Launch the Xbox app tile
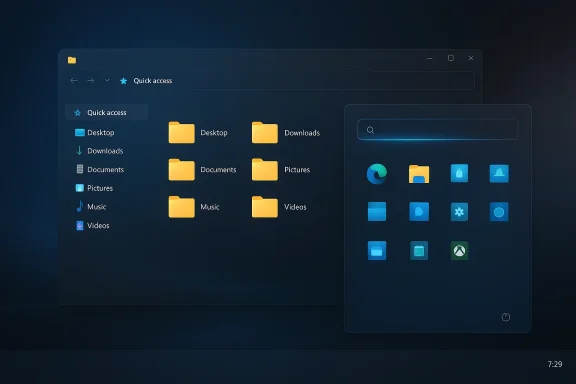The width and height of the screenshot is (576, 384). (x=459, y=251)
